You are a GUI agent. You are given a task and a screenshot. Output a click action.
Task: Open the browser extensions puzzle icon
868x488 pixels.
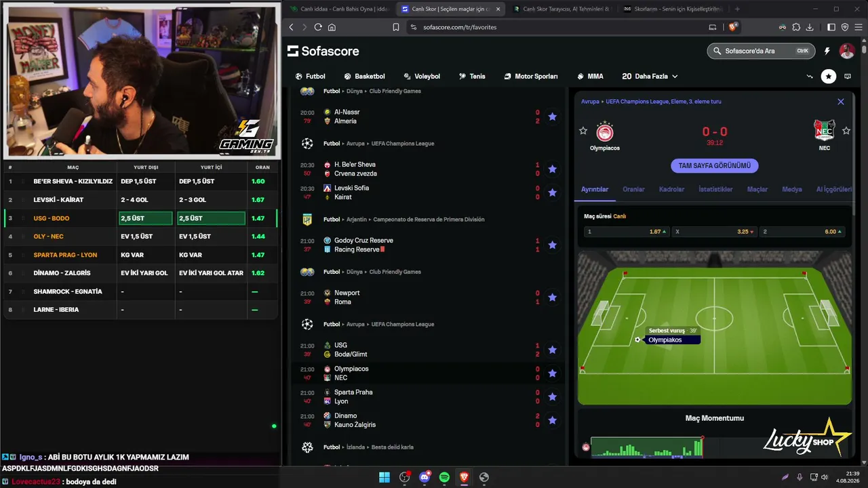(x=795, y=27)
